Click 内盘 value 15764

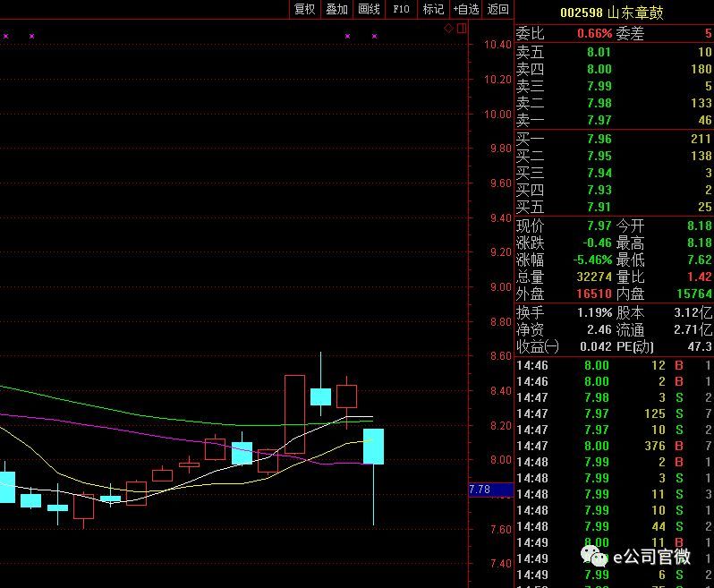coord(694,294)
